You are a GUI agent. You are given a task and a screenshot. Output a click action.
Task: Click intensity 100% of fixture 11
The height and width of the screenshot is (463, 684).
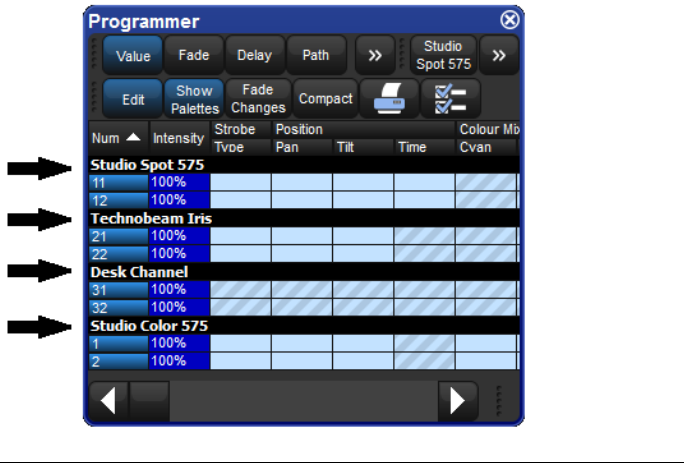[180, 182]
